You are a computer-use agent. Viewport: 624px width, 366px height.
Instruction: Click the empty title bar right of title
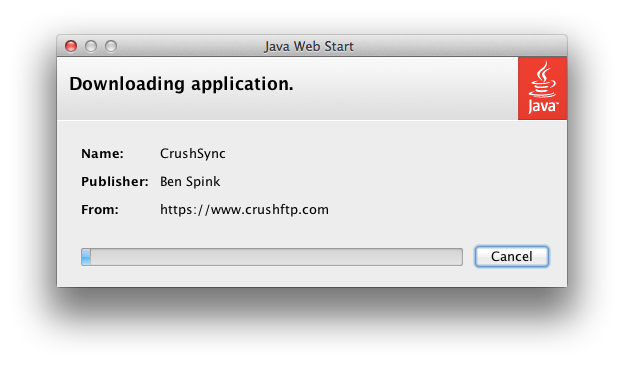click(x=460, y=46)
